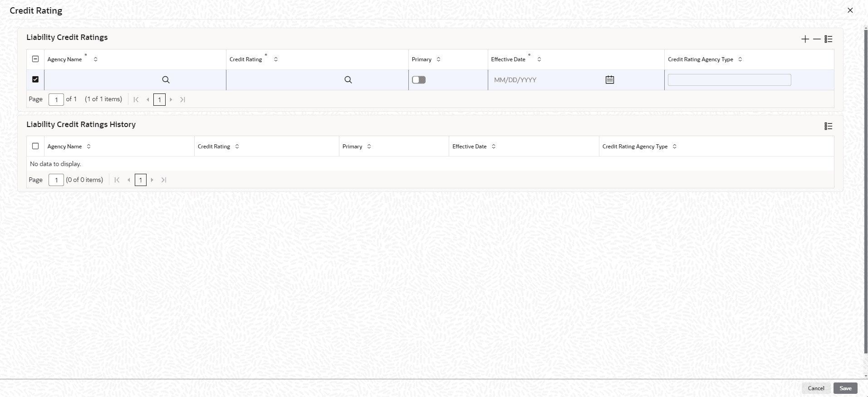Uncheck the first row checkbox in Credit Ratings
The height and width of the screenshot is (397, 868).
[x=35, y=79]
